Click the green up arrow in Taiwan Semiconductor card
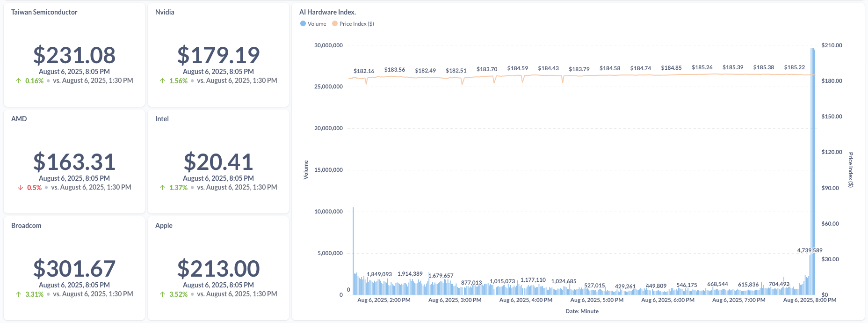The width and height of the screenshot is (868, 323). [19, 81]
